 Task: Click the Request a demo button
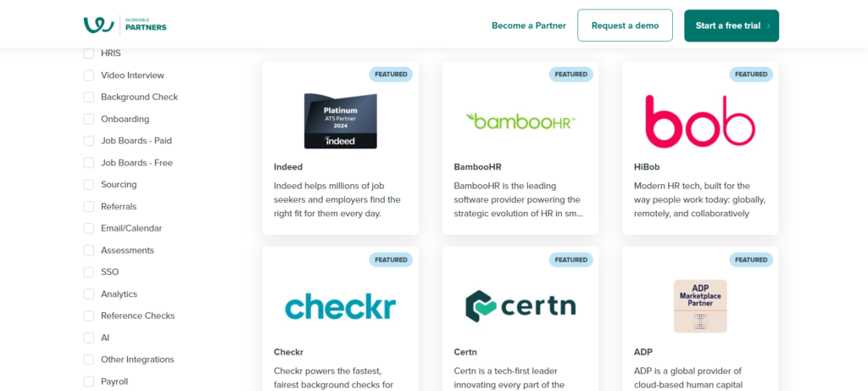click(x=625, y=25)
